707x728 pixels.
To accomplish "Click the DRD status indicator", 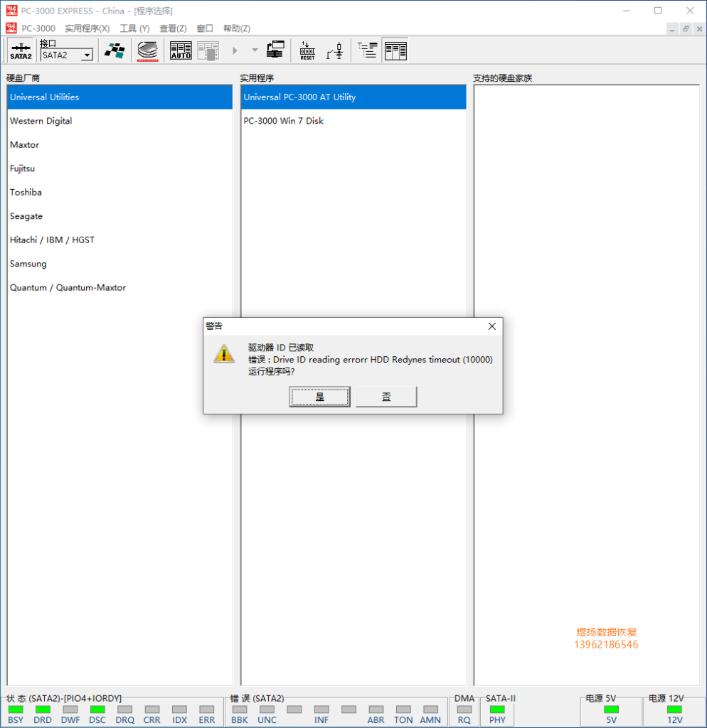I will pyautogui.click(x=43, y=710).
